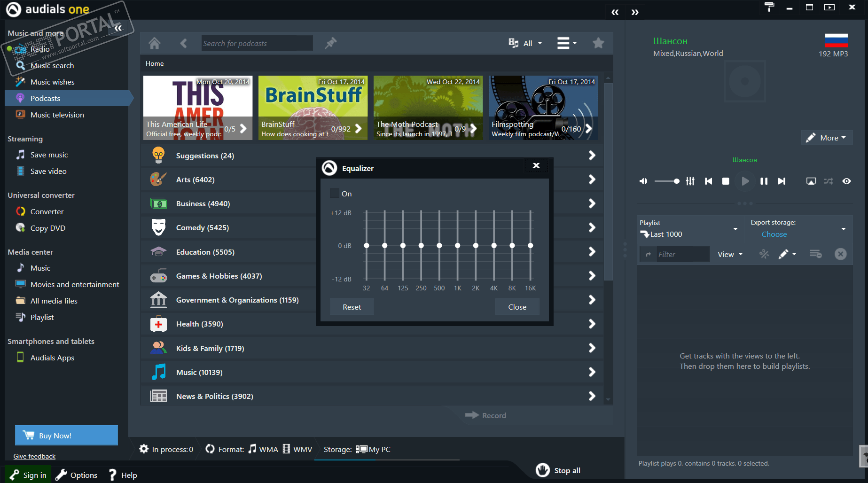Stop playback in the player
The image size is (868, 483).
726,181
